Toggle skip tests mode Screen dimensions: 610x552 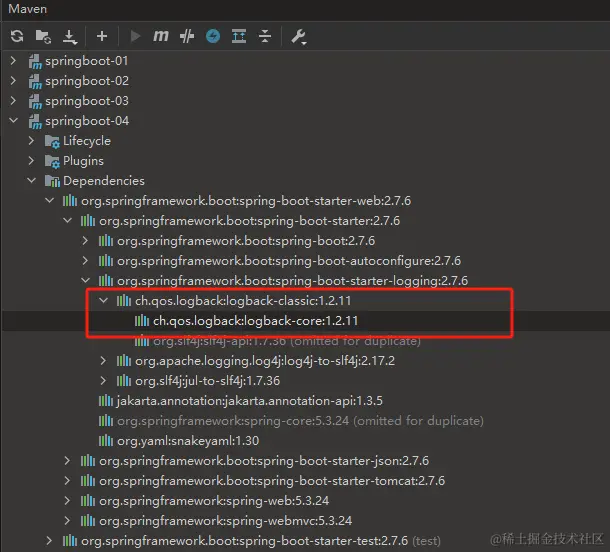pos(187,36)
